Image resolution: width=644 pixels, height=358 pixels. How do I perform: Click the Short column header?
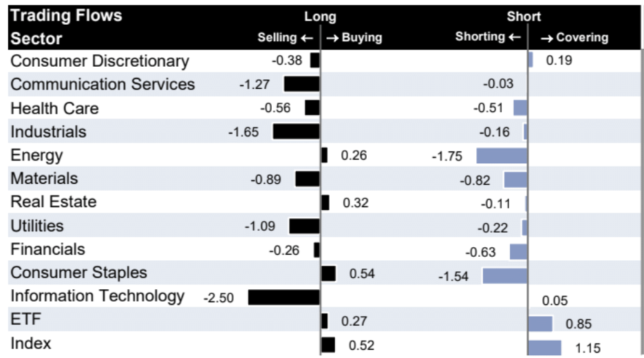524,17
